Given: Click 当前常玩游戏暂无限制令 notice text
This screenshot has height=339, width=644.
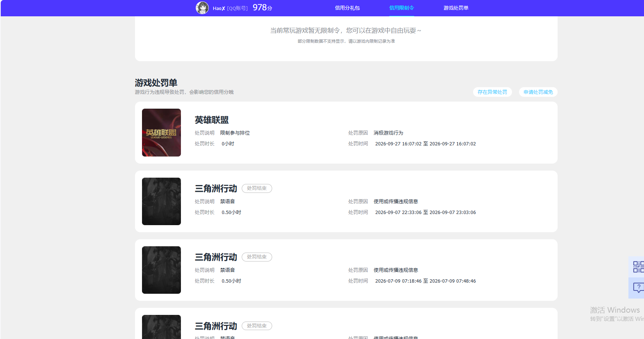Looking at the screenshot, I should coord(346,30).
